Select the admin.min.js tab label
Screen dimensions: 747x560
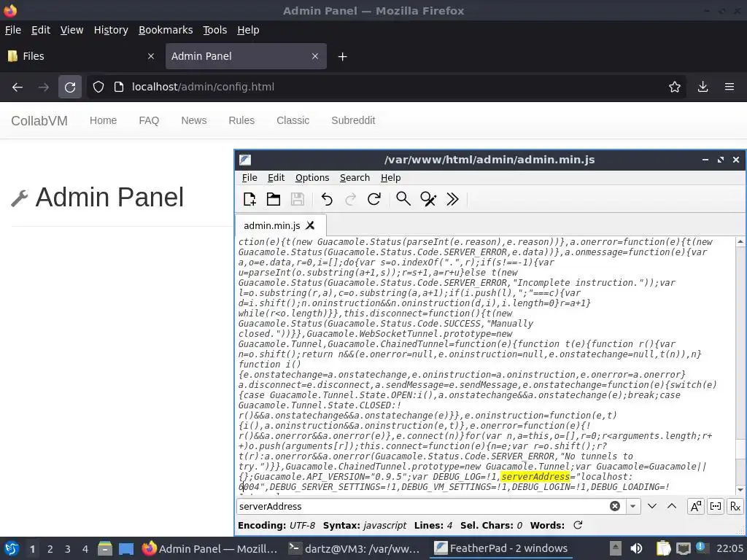pos(272,225)
